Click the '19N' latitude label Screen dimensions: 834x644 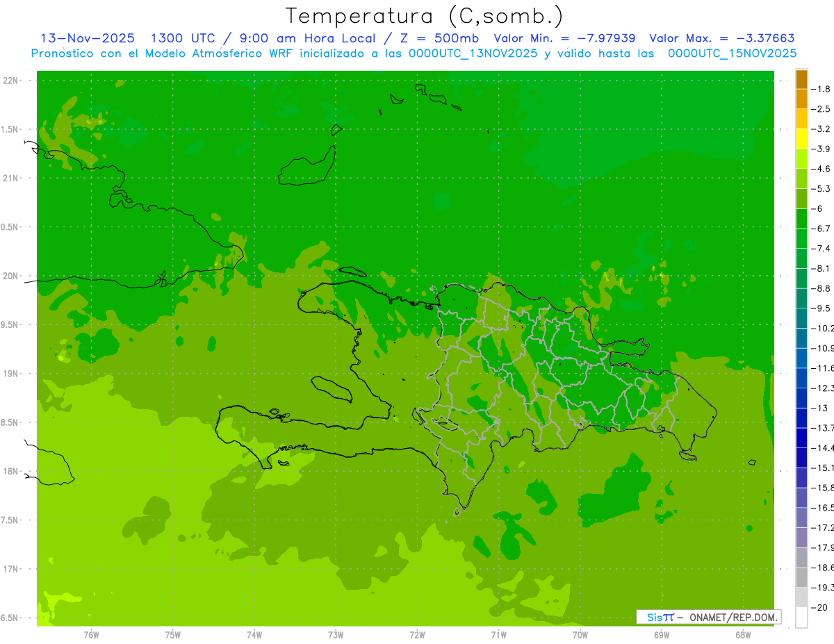pos(11,374)
